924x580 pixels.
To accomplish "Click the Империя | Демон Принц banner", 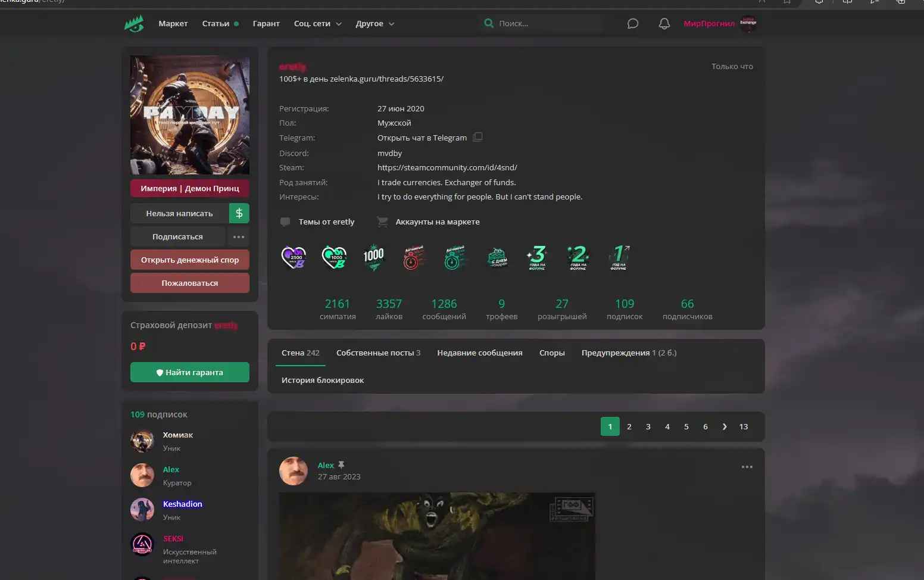I will tap(190, 188).
